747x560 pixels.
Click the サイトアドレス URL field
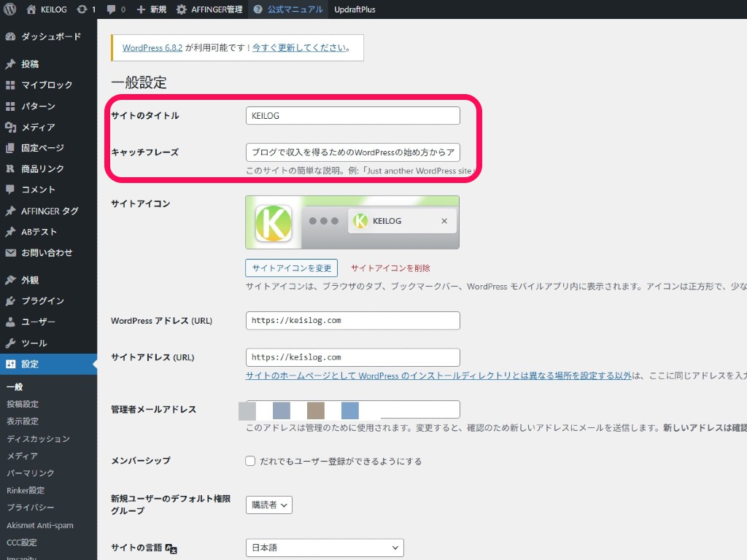point(353,357)
